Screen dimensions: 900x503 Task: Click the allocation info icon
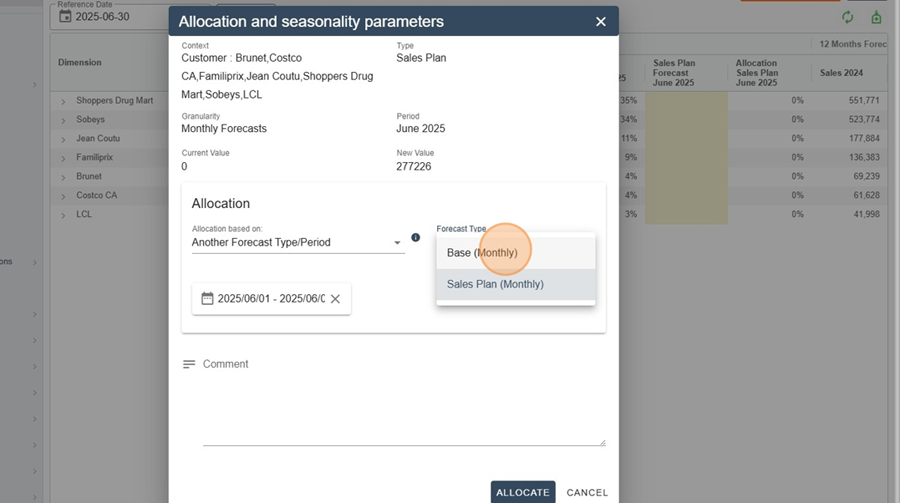point(416,237)
